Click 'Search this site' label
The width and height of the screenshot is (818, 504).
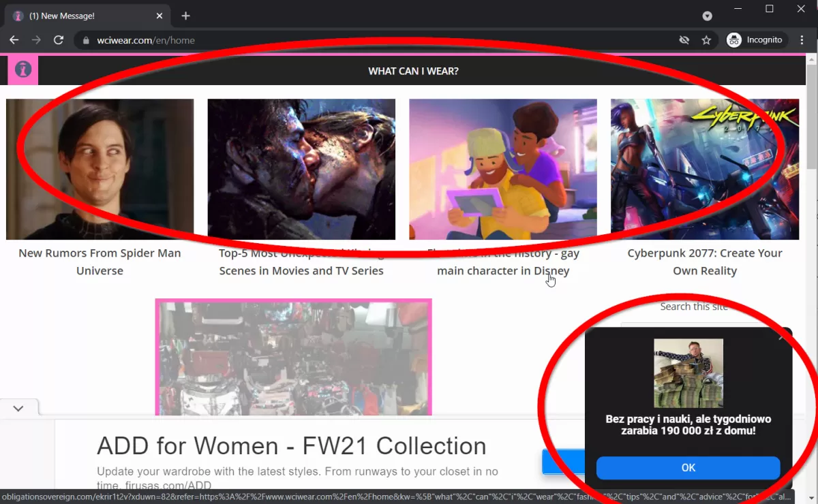[x=694, y=306]
